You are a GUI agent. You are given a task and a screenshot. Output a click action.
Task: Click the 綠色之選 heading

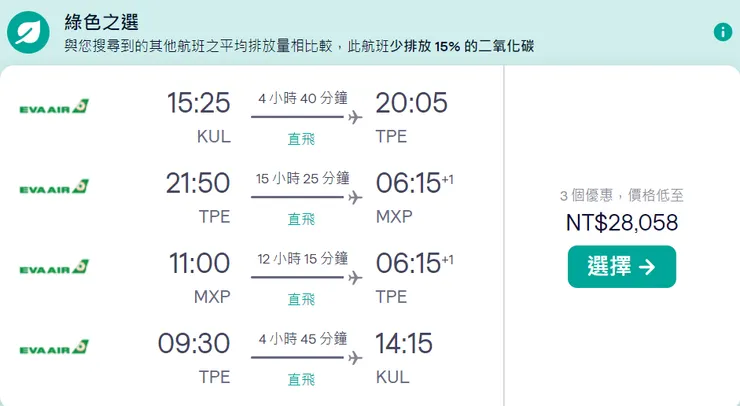tap(101, 22)
